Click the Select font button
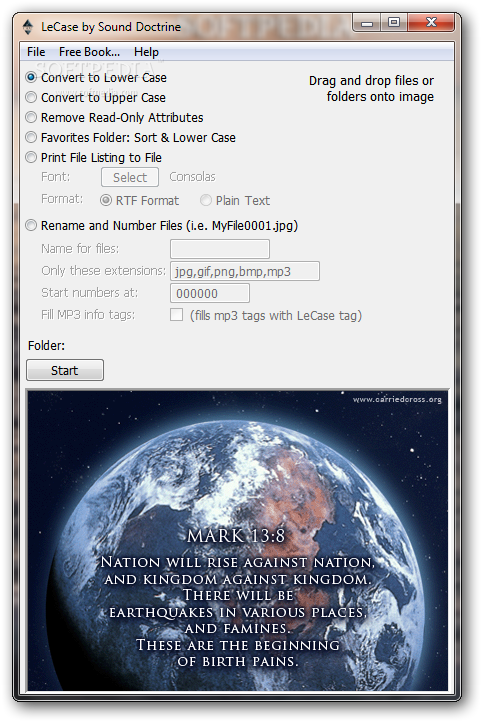This screenshot has height=722, width=482. click(130, 177)
